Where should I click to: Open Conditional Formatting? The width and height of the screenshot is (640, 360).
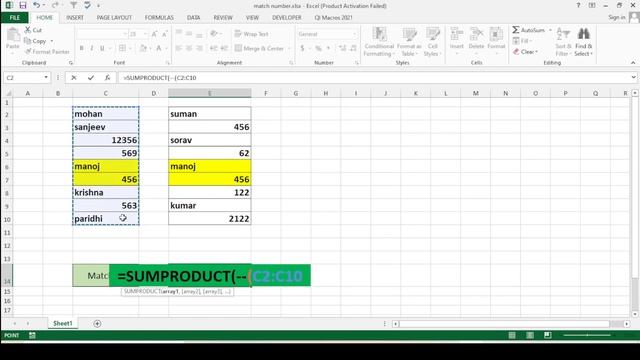click(379, 42)
